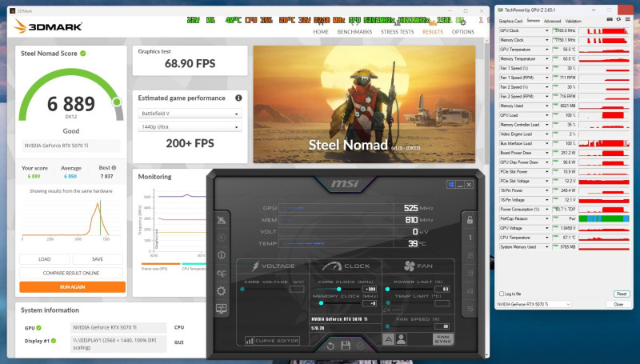
Task: Click the SAVE button in 3DMark
Action: click(98, 259)
